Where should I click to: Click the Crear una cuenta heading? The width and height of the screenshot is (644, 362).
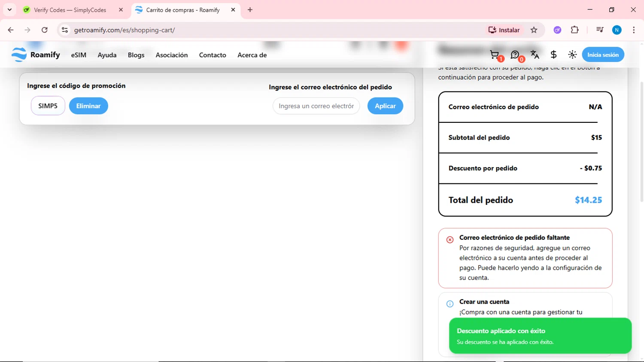pyautogui.click(x=484, y=301)
